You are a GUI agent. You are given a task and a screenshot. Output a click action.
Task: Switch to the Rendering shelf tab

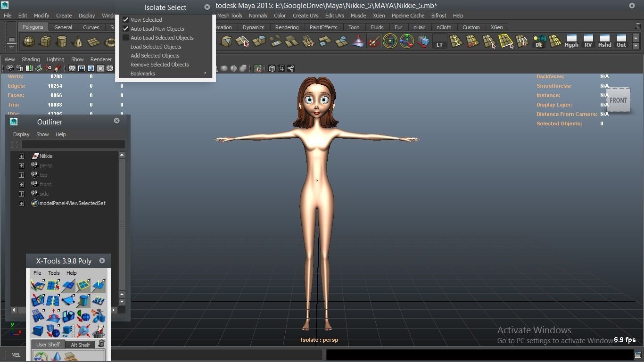pyautogui.click(x=287, y=27)
